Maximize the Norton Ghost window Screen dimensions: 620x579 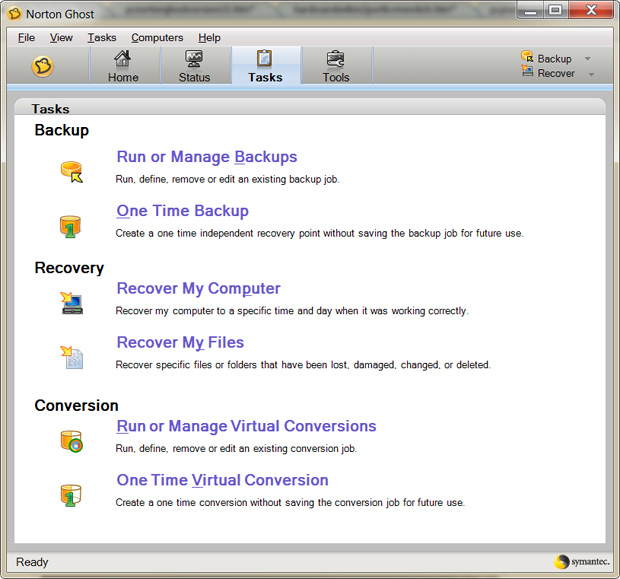(x=556, y=10)
